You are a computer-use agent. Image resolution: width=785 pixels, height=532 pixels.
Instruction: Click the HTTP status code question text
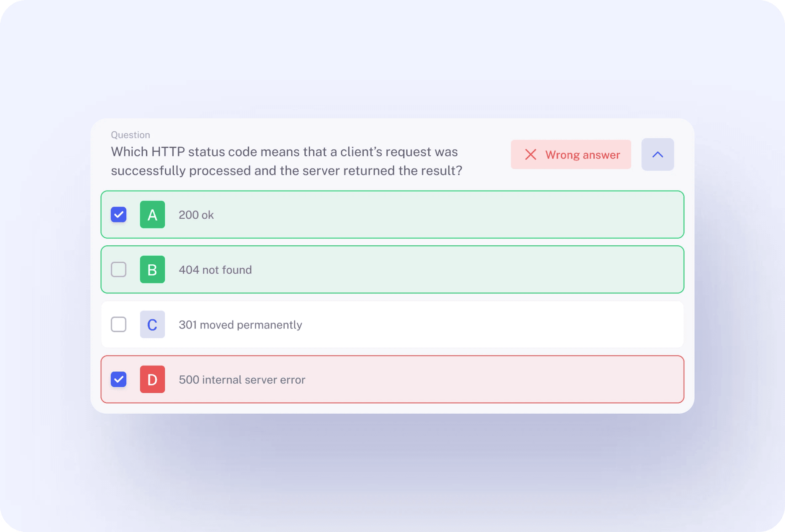point(286,161)
